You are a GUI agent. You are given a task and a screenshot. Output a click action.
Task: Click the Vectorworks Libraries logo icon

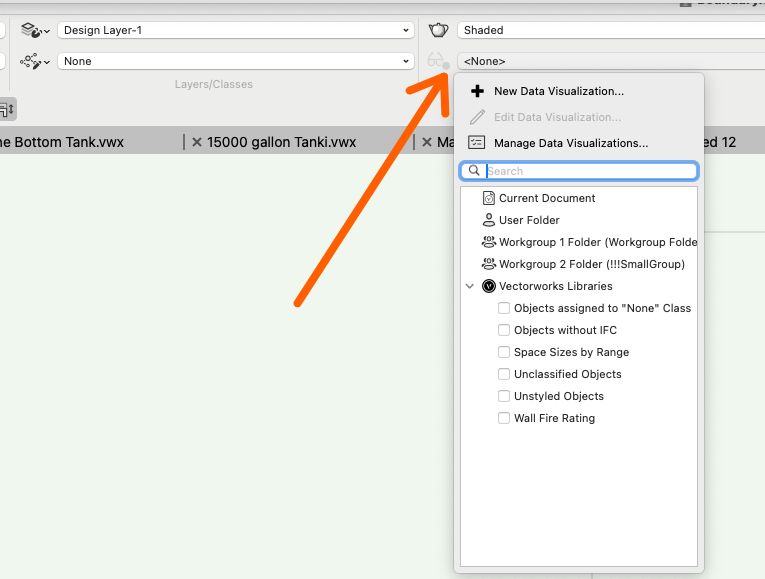click(489, 286)
